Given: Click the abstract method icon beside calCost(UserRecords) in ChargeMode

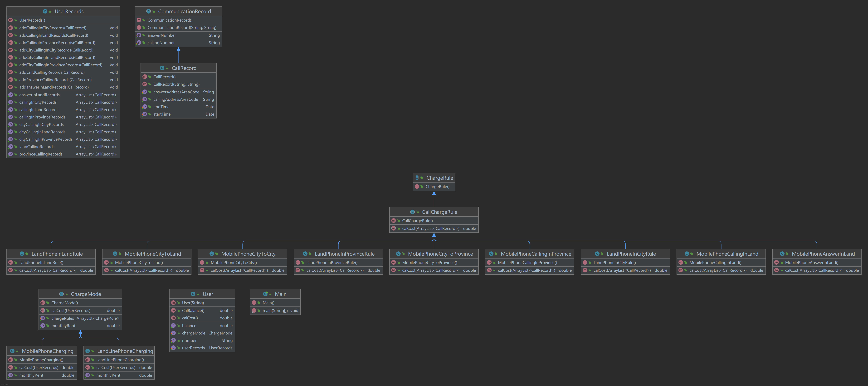Looking at the screenshot, I should [x=43, y=311].
